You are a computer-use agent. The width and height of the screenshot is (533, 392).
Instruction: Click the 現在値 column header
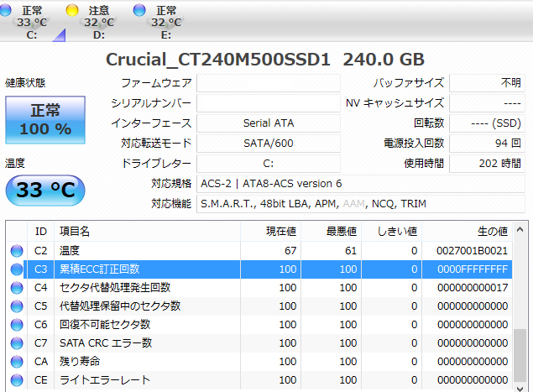pyautogui.click(x=270, y=232)
